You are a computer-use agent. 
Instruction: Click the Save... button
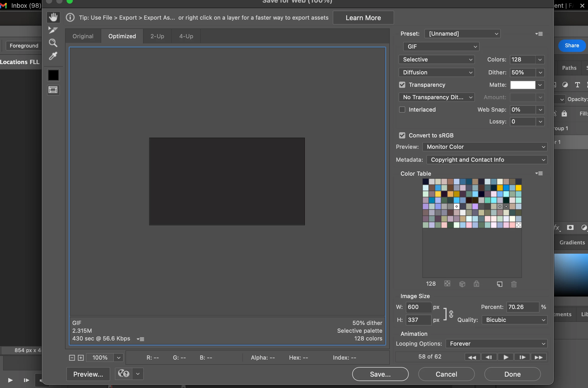click(380, 374)
